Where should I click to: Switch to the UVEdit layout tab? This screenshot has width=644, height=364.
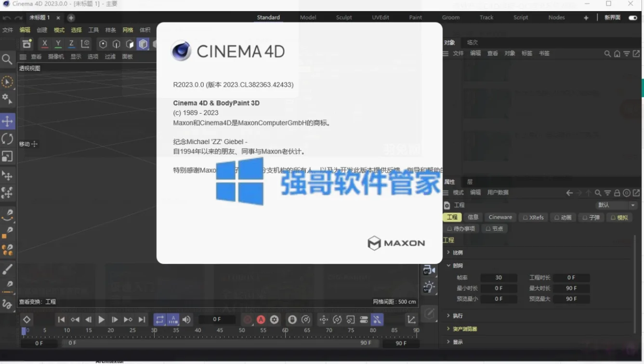tap(381, 17)
